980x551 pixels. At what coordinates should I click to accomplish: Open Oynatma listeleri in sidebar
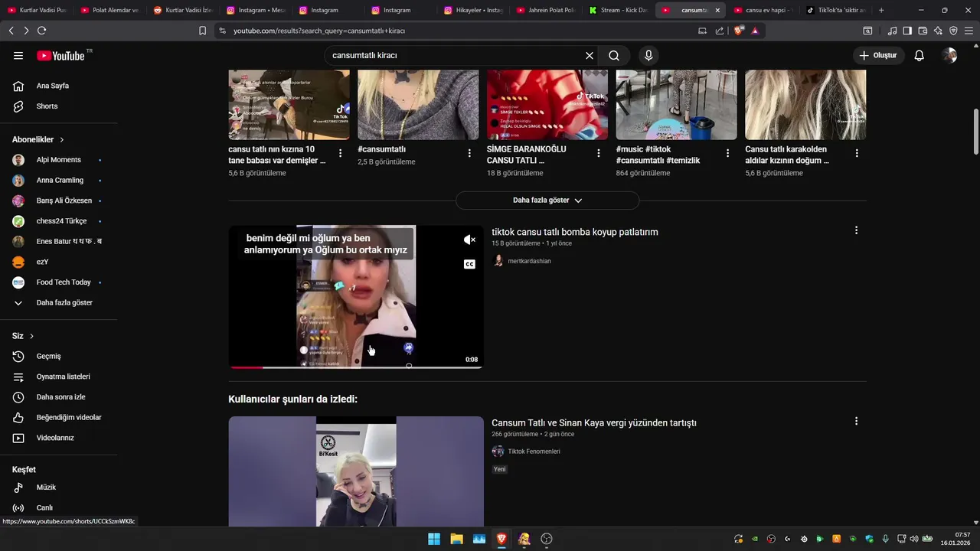tap(58, 377)
